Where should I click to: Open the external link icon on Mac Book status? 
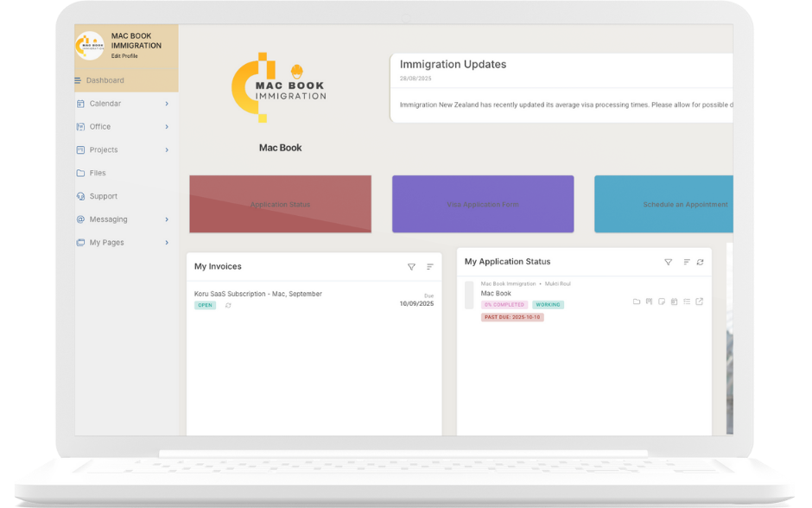(700, 302)
